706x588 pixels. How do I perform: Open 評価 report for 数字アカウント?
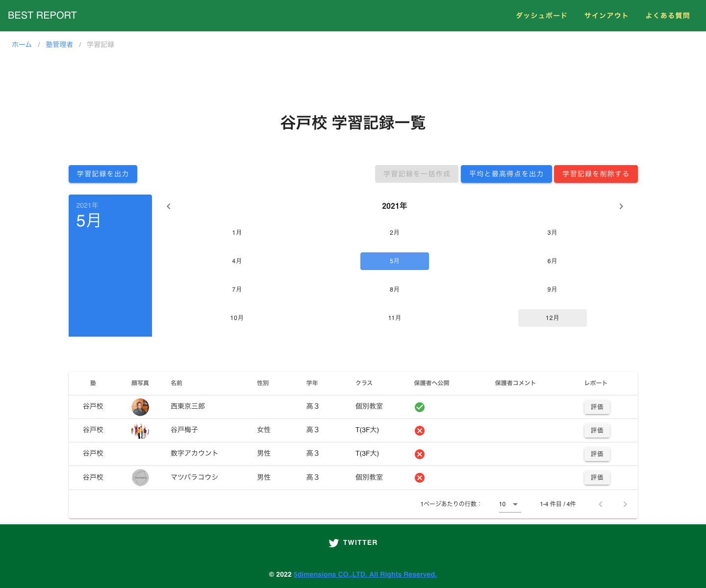pos(597,454)
